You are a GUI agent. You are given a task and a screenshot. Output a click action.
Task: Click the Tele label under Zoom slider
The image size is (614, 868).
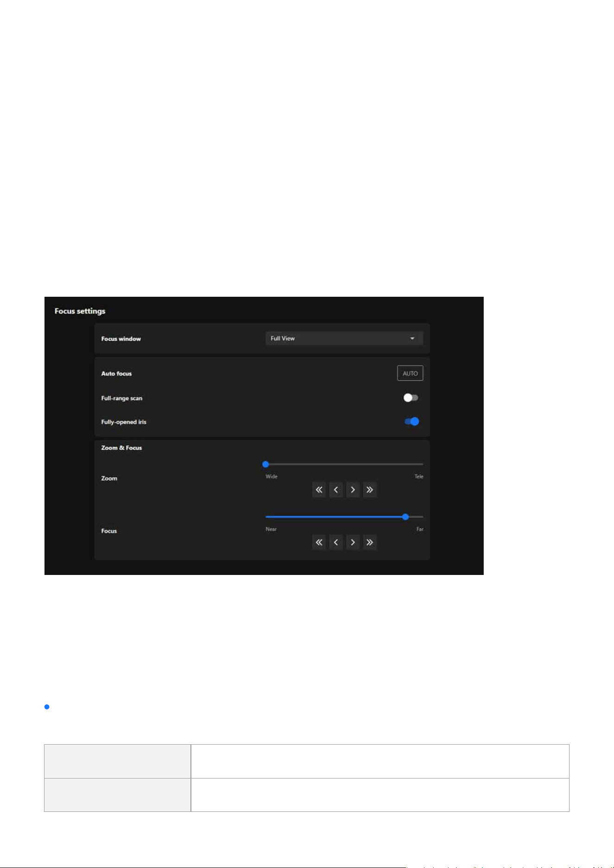(x=419, y=477)
